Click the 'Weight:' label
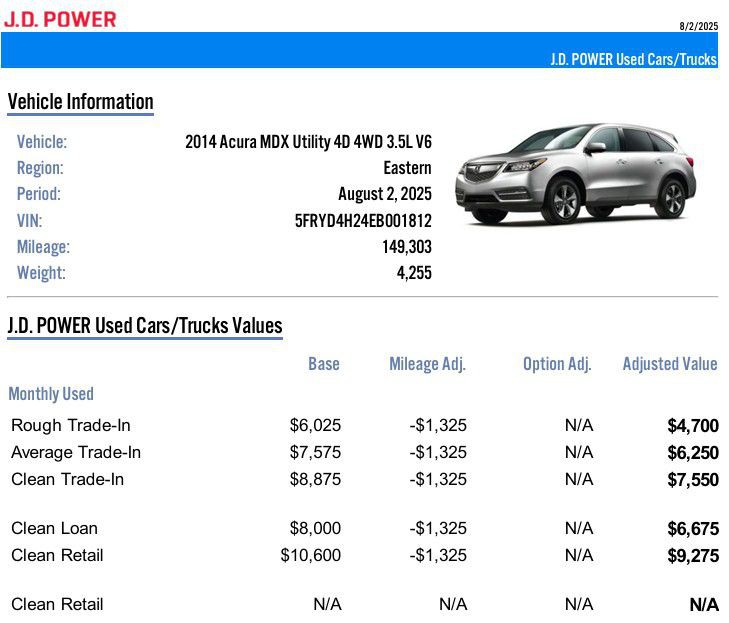 [x=41, y=273]
